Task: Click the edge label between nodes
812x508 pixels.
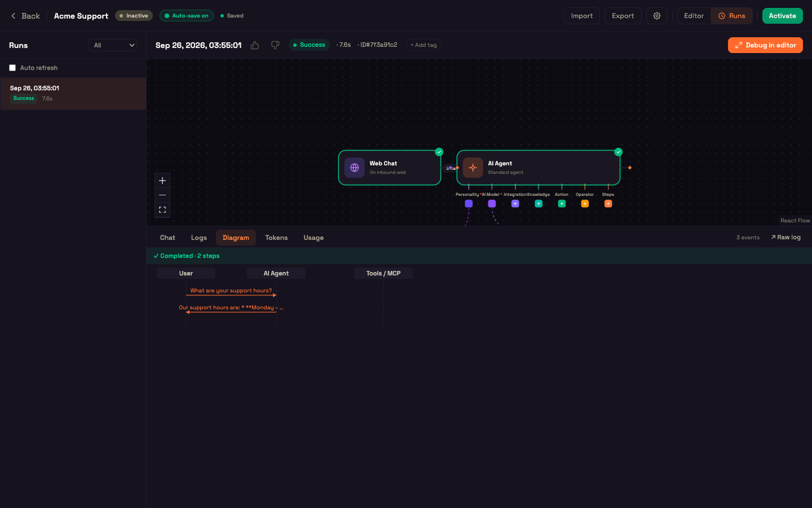Action: pyautogui.click(x=451, y=168)
